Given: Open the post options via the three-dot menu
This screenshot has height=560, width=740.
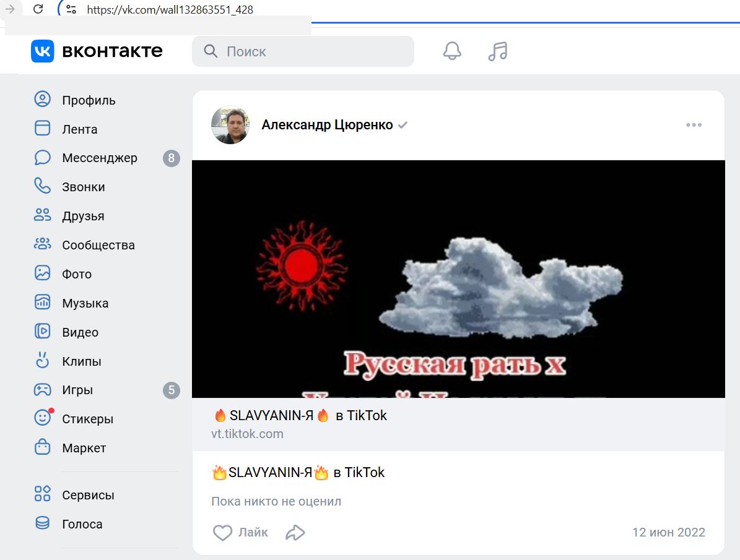Looking at the screenshot, I should pos(694,124).
